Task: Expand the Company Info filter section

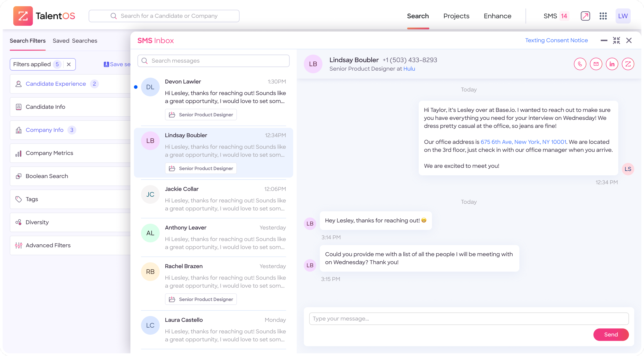Action: pos(45,130)
